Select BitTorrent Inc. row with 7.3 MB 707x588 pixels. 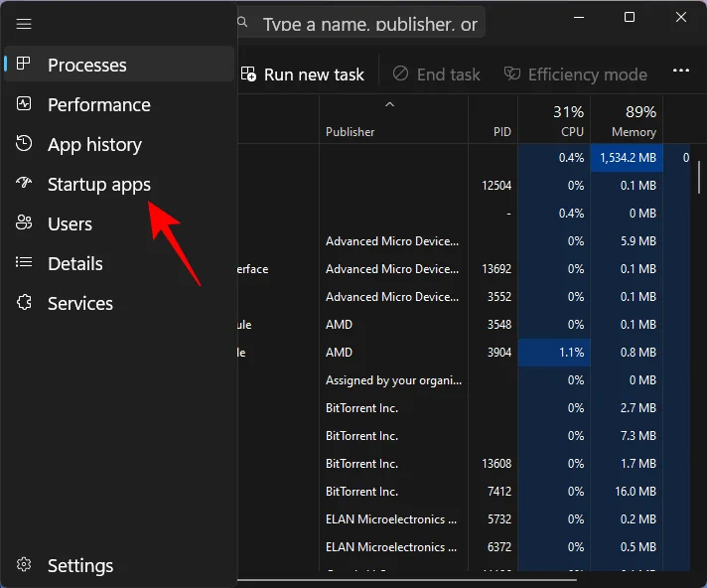[464, 436]
